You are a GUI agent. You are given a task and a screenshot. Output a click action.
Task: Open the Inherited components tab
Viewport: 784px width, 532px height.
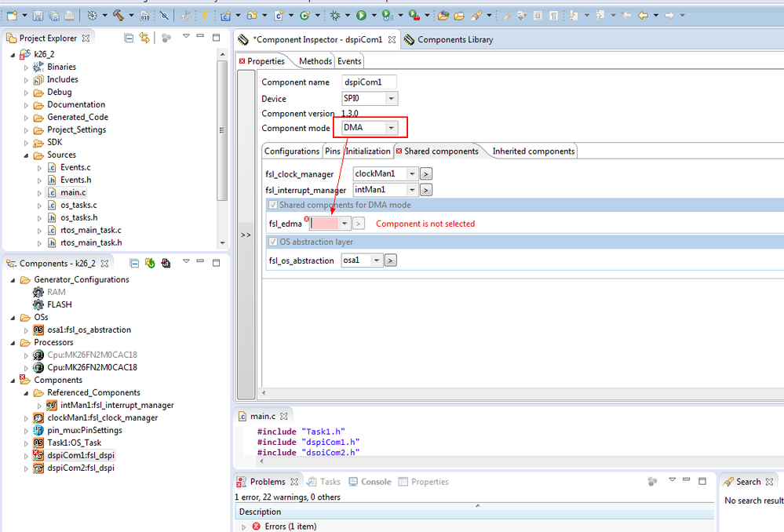(x=534, y=151)
